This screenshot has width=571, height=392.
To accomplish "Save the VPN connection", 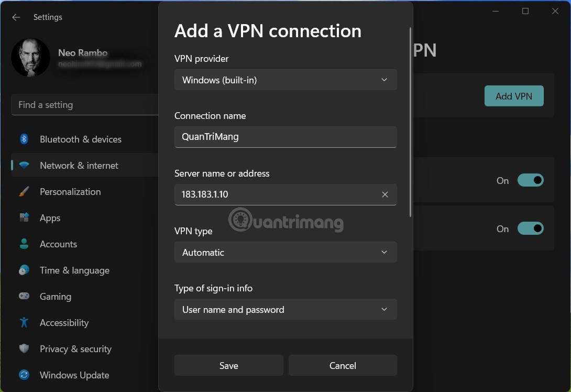I will tap(229, 365).
